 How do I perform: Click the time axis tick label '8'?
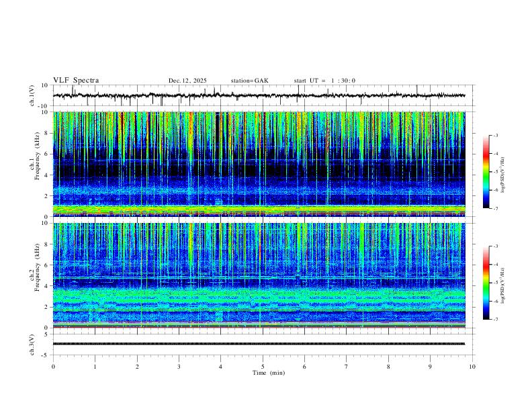388,367
